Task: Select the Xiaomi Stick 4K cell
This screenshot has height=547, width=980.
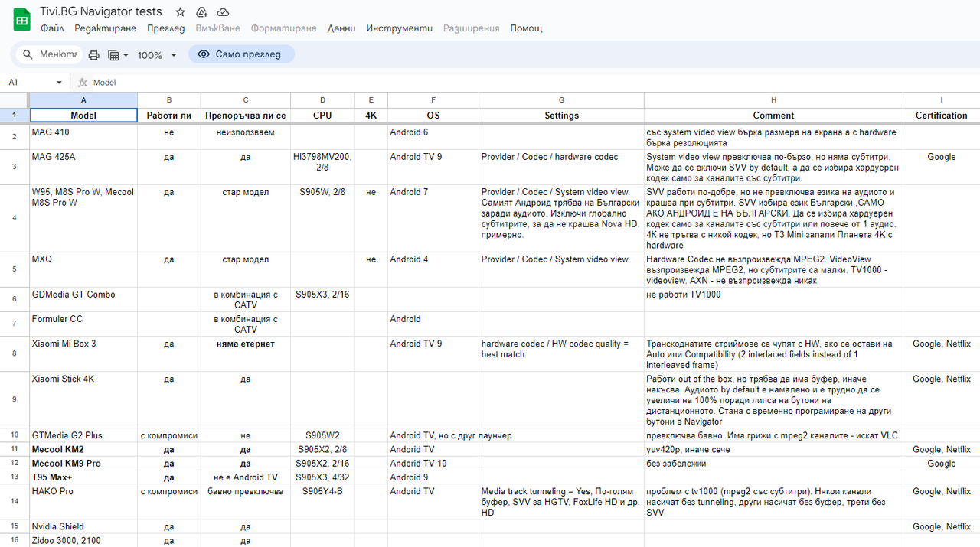Action: (x=83, y=400)
